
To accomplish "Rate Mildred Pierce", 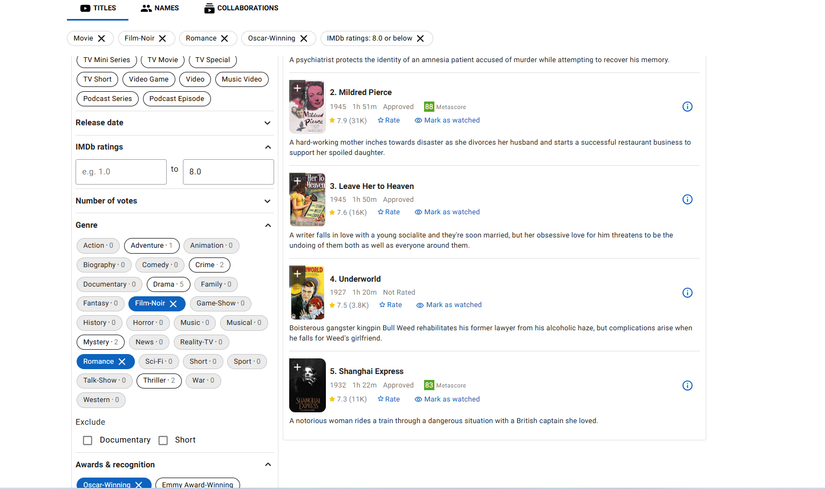I will tap(389, 121).
